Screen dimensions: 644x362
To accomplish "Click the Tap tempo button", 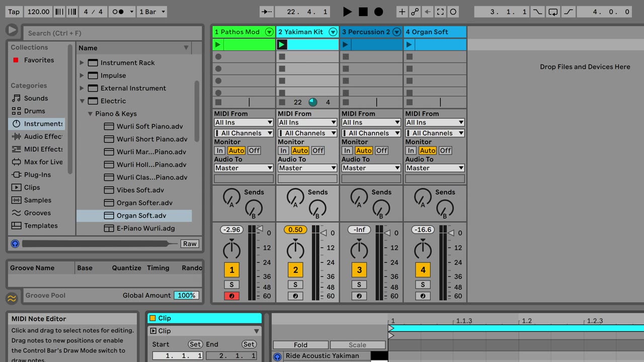I will click(14, 12).
